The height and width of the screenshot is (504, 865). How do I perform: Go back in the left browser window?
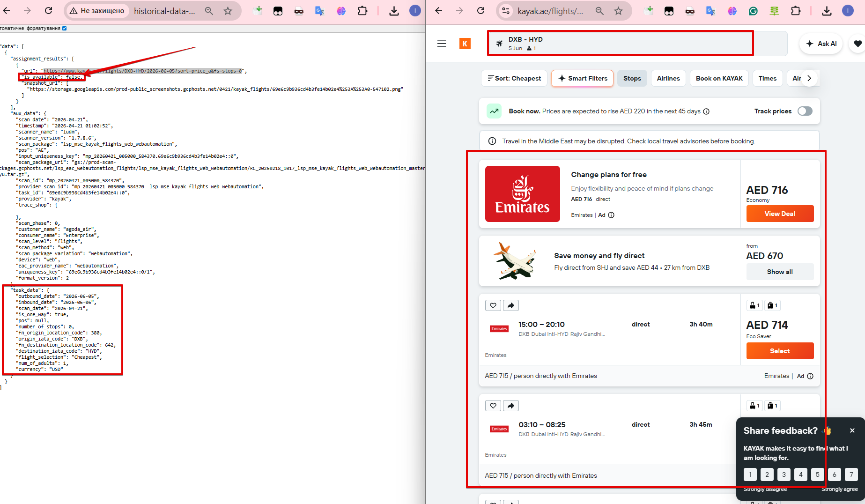coord(7,11)
